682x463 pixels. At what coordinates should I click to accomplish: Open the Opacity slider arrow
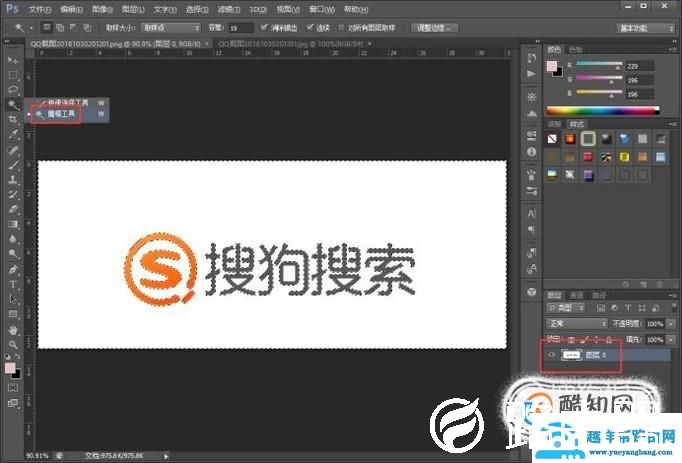[671, 324]
